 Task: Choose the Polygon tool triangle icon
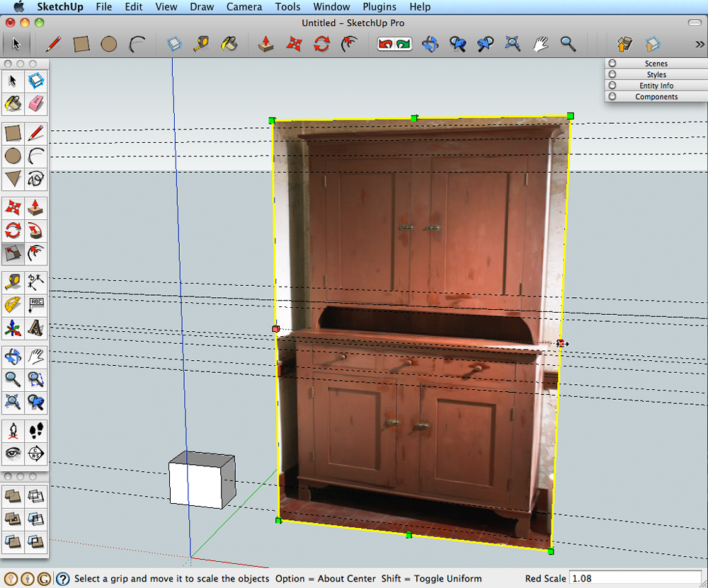13,179
